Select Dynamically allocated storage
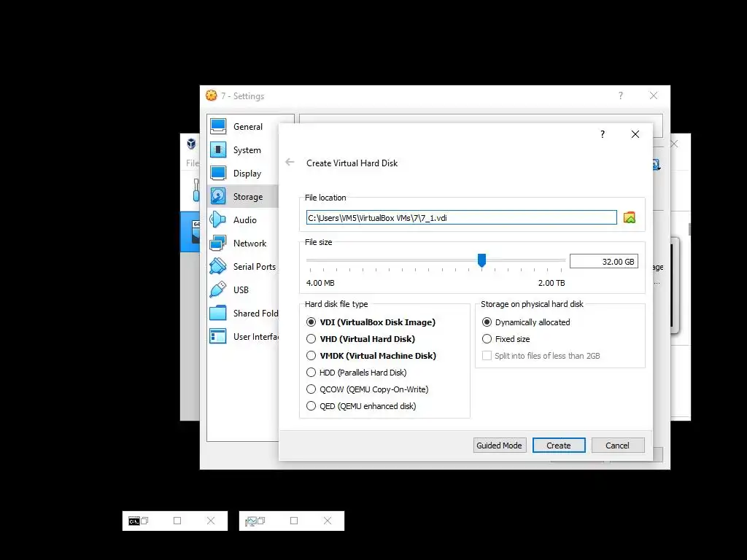This screenshot has height=560, width=747. point(526,322)
